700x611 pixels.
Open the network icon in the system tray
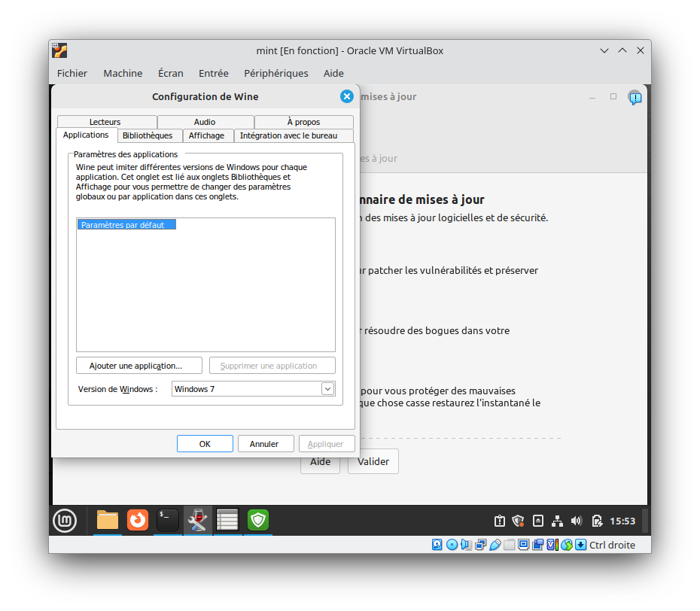557,520
